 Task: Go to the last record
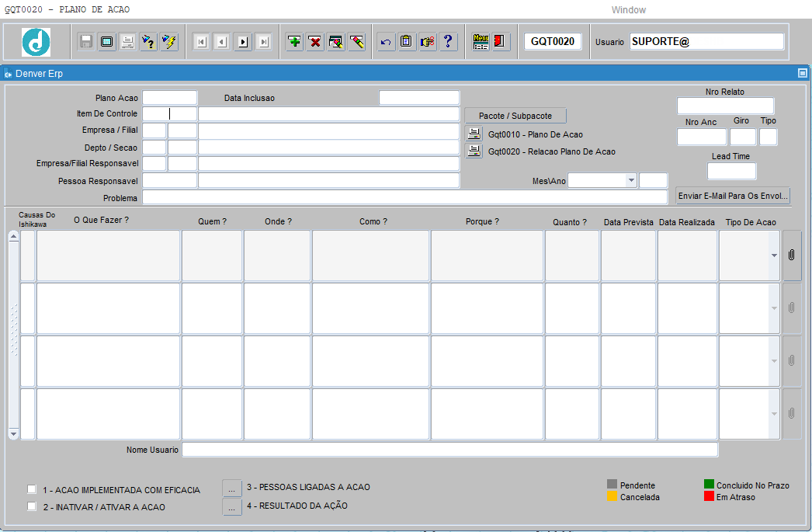click(264, 41)
